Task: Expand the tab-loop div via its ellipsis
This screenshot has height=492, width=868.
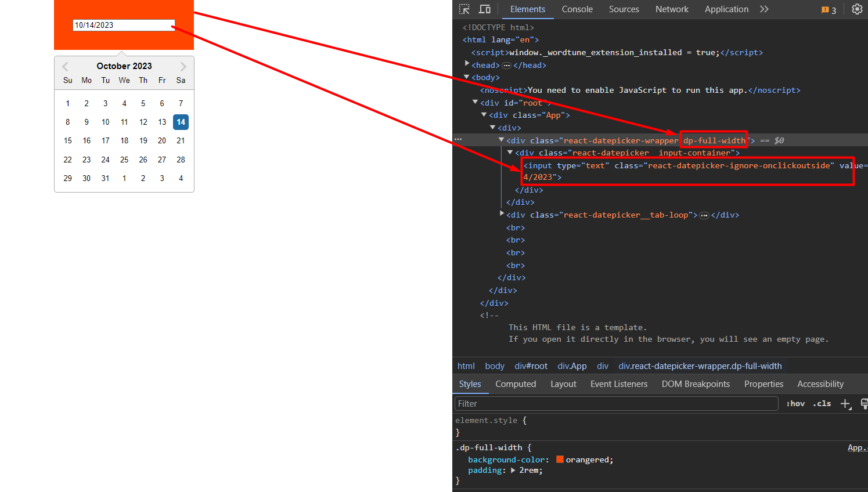Action: click(704, 215)
